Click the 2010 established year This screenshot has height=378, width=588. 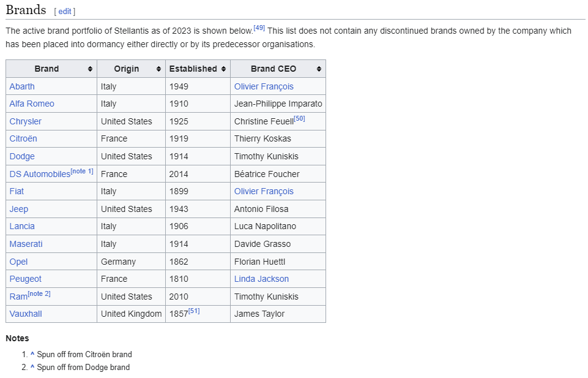pos(179,297)
